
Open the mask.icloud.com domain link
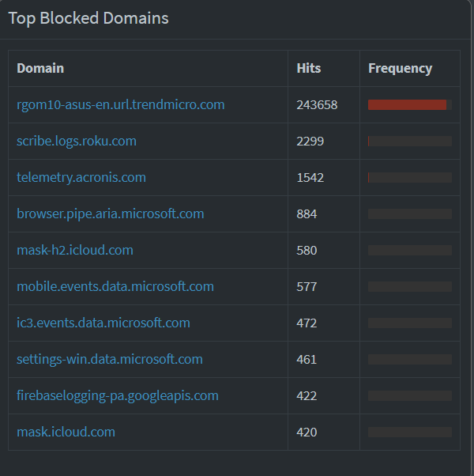click(x=66, y=432)
